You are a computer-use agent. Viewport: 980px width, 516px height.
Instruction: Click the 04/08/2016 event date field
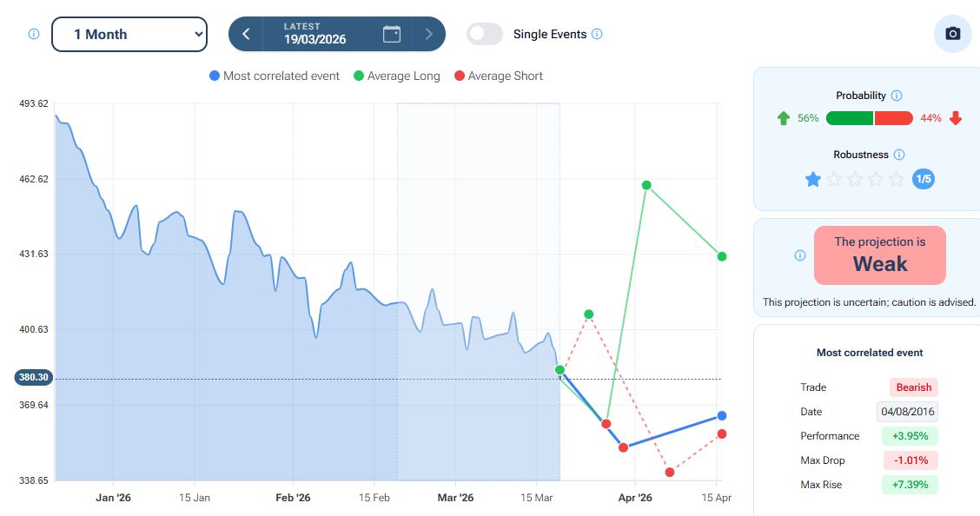tap(907, 412)
